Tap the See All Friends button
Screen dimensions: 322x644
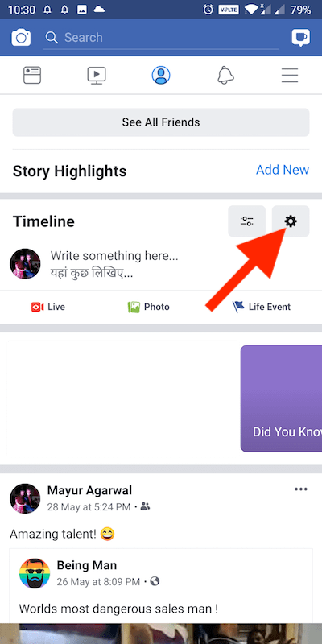point(161,122)
